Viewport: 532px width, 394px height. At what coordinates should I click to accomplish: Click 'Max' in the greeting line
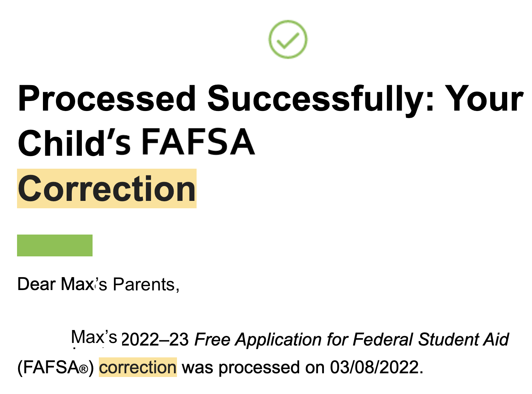pyautogui.click(x=77, y=284)
